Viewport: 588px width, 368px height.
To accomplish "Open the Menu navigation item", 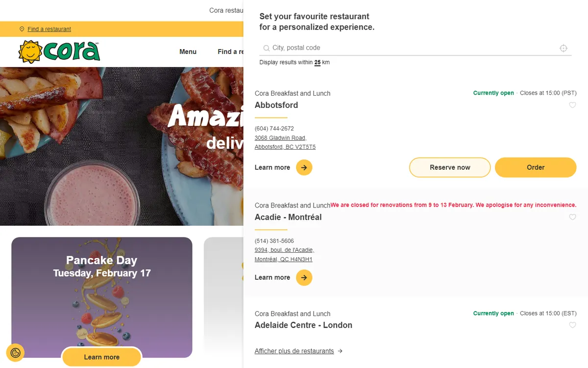I will pyautogui.click(x=188, y=52).
